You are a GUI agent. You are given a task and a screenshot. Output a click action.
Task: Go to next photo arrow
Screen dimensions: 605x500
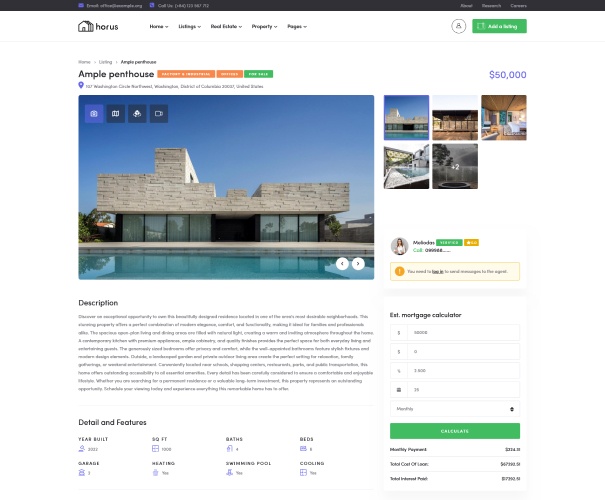358,264
